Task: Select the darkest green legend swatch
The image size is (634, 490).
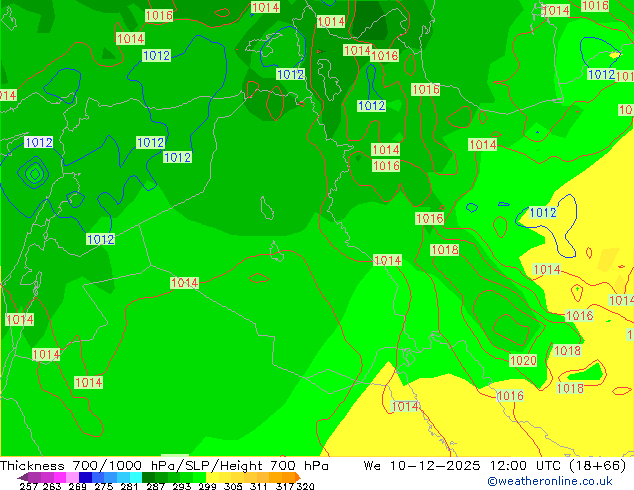Action: (x=148, y=477)
